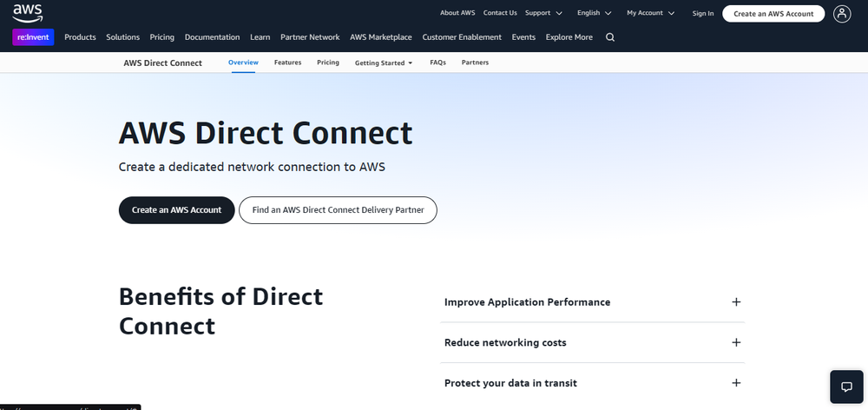Viewport: 868px width, 410px height.
Task: Click the AWS Direct Connect main heading
Action: 266,133
